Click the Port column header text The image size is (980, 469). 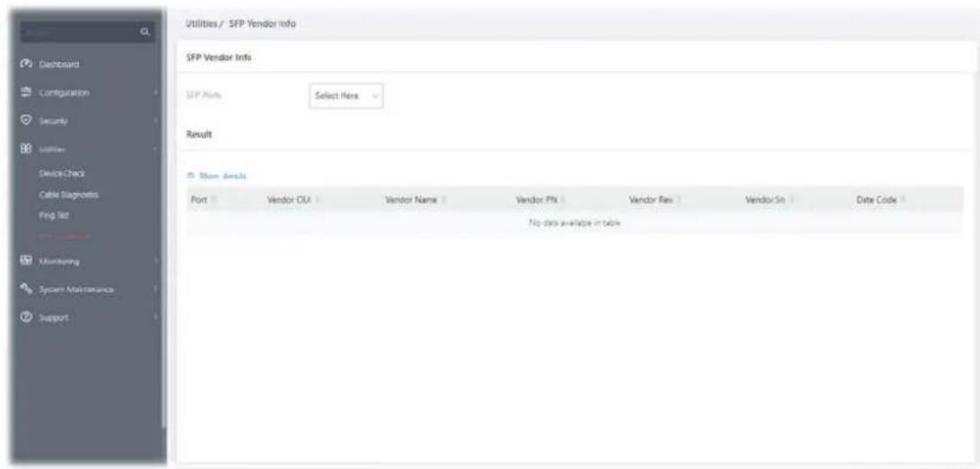coord(198,200)
